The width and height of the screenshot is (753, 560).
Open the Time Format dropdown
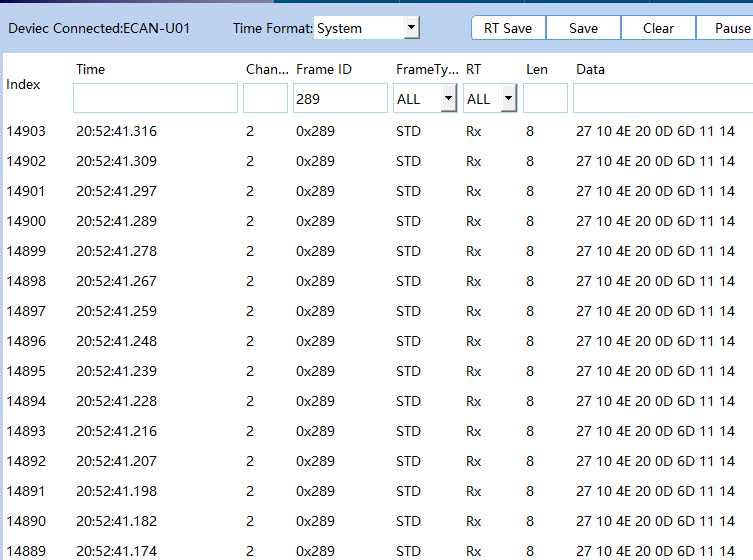[411, 28]
